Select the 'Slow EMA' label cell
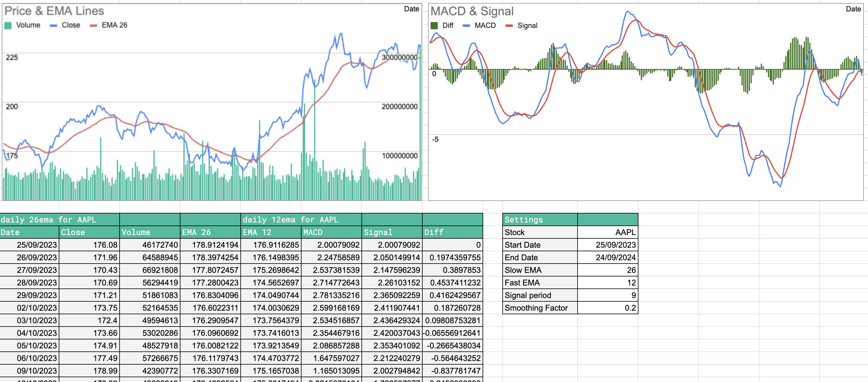 tap(540, 270)
